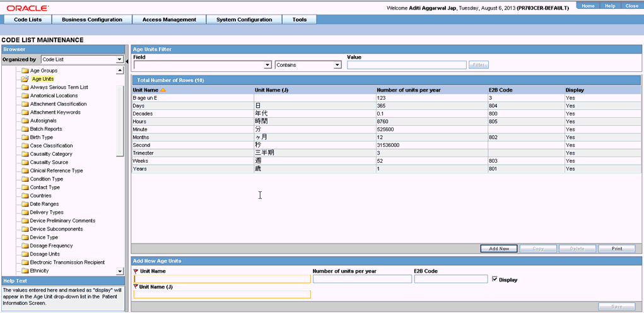Click the Add New button
The image size is (644, 313).
pyautogui.click(x=499, y=249)
